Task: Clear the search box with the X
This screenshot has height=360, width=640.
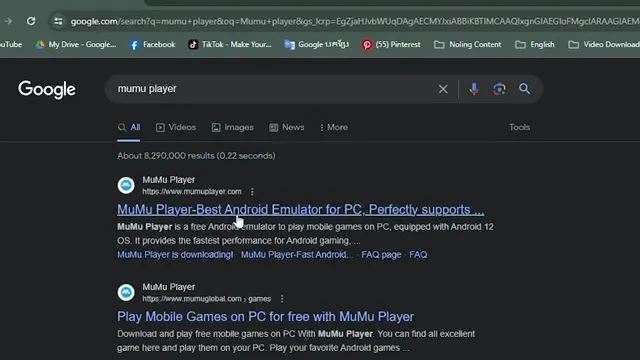Action: point(443,89)
